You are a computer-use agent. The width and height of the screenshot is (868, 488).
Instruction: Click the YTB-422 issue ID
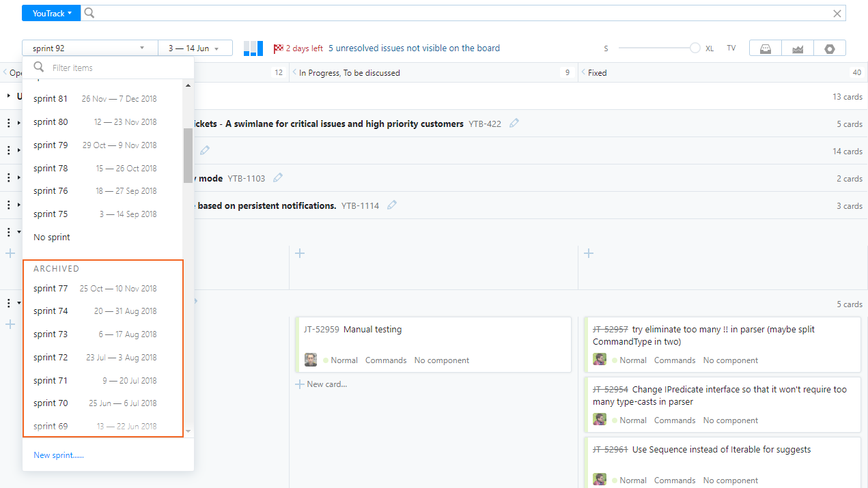click(485, 124)
